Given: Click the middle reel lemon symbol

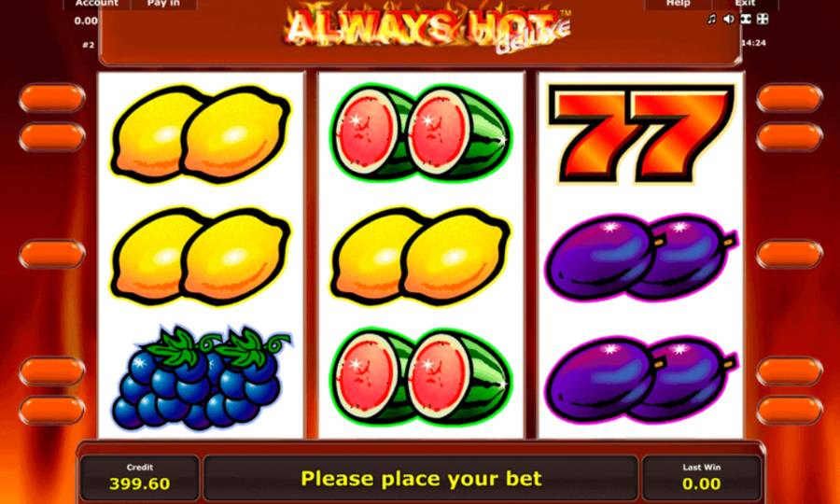Looking at the screenshot, I should click(x=421, y=256).
